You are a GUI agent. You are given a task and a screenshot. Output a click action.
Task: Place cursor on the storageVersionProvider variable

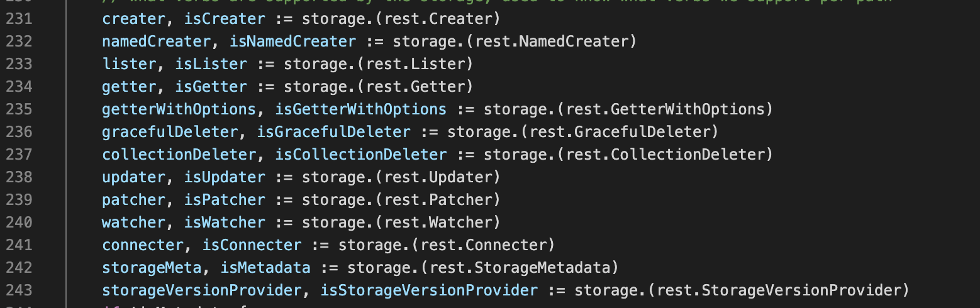click(201, 290)
